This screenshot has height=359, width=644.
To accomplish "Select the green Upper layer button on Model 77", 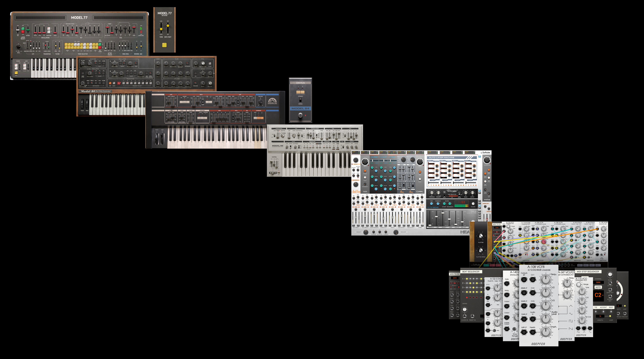I will (x=23, y=29).
